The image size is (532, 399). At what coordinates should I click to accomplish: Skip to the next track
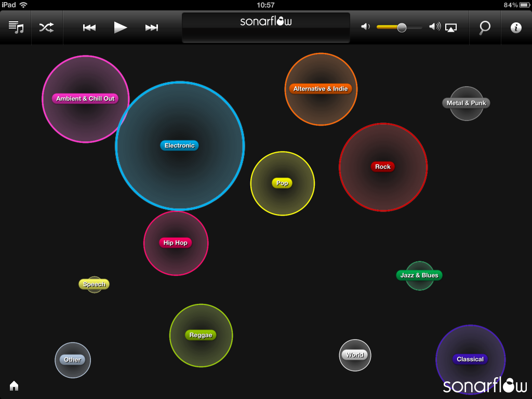(152, 28)
